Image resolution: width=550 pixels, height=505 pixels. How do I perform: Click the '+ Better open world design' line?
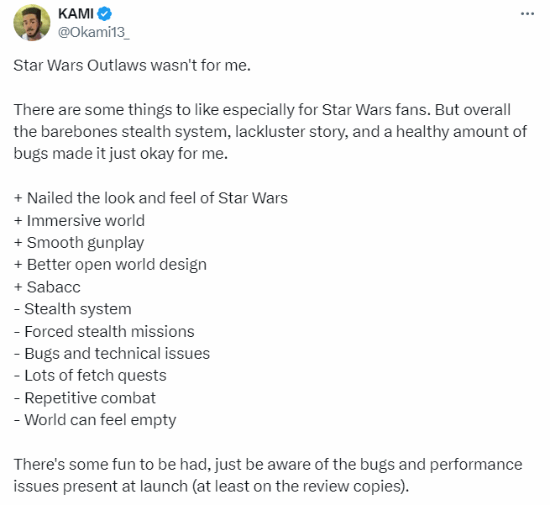(110, 265)
